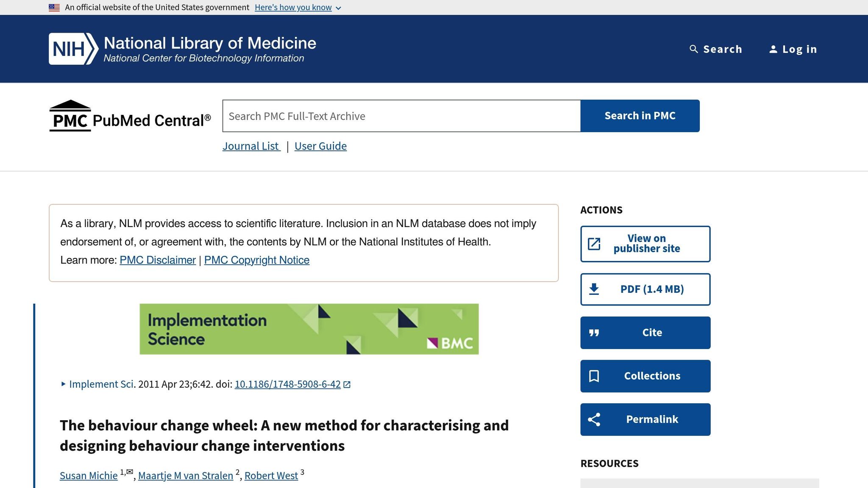
Task: Click the PMC PubMed Central logo
Action: point(130,116)
